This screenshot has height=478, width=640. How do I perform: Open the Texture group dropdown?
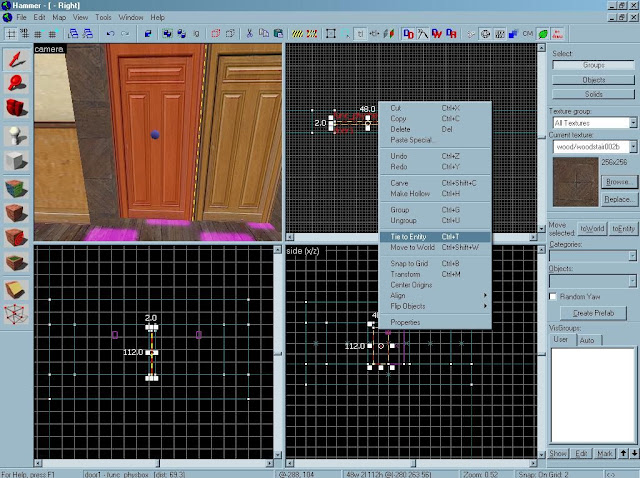click(x=632, y=123)
